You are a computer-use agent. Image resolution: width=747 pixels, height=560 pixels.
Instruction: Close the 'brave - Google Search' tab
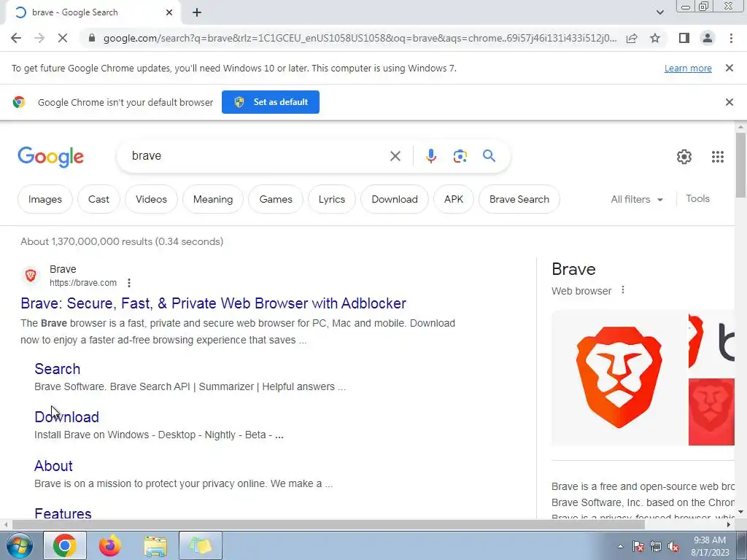[169, 12]
